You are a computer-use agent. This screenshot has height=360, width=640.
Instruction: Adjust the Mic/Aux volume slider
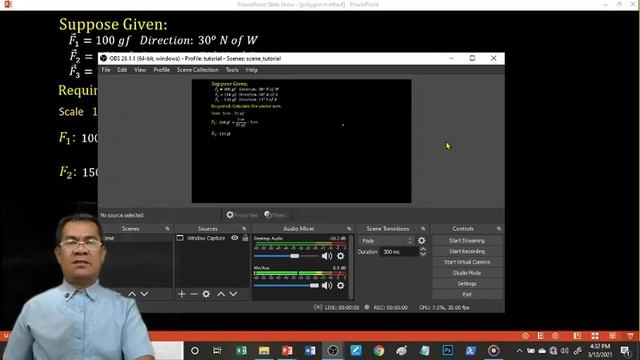point(286,286)
